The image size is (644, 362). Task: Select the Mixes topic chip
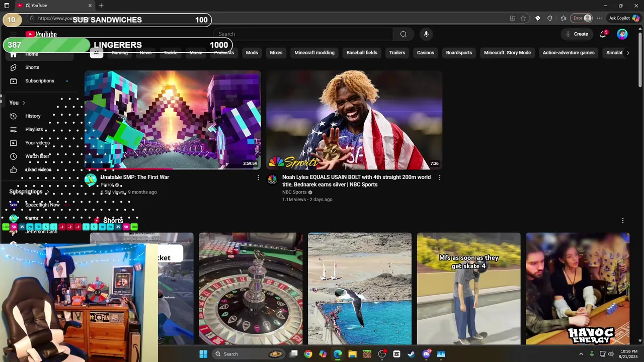tap(276, 53)
